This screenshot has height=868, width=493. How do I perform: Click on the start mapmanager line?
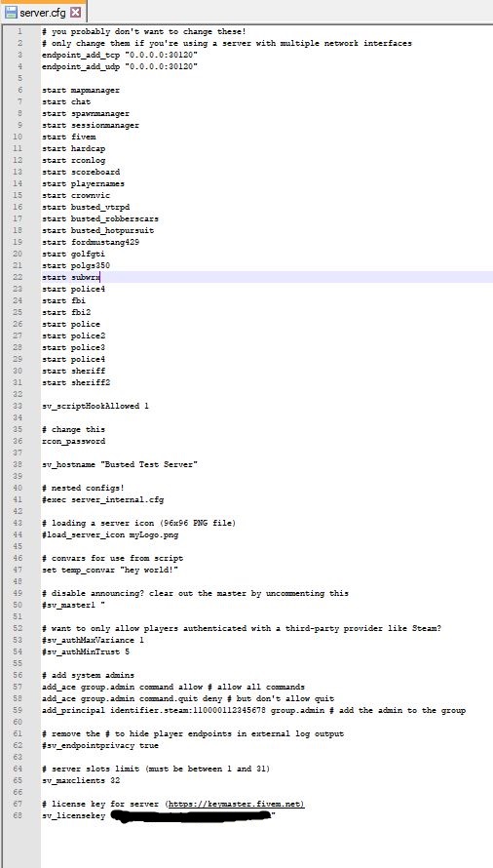pos(81,90)
